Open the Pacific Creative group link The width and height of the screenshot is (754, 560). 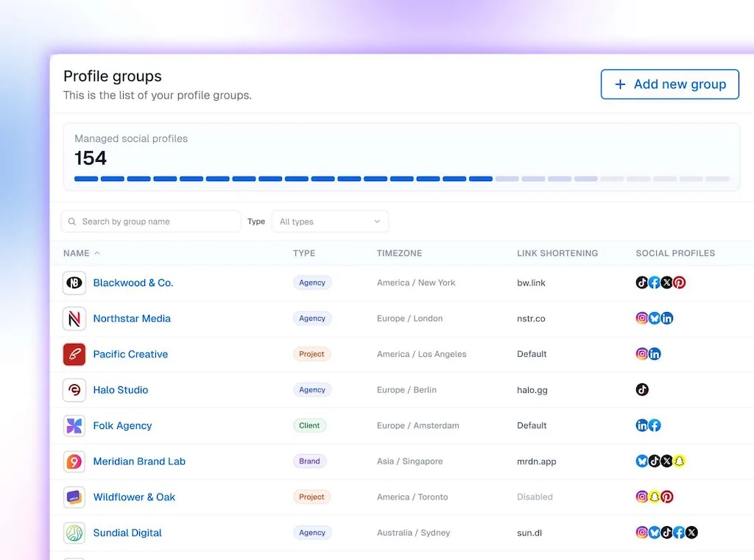click(x=130, y=354)
